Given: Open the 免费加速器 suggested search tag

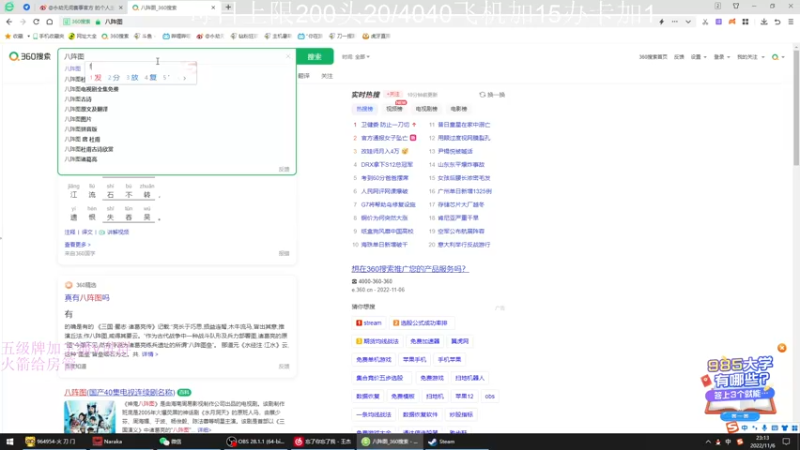Looking at the screenshot, I should coord(424,341).
